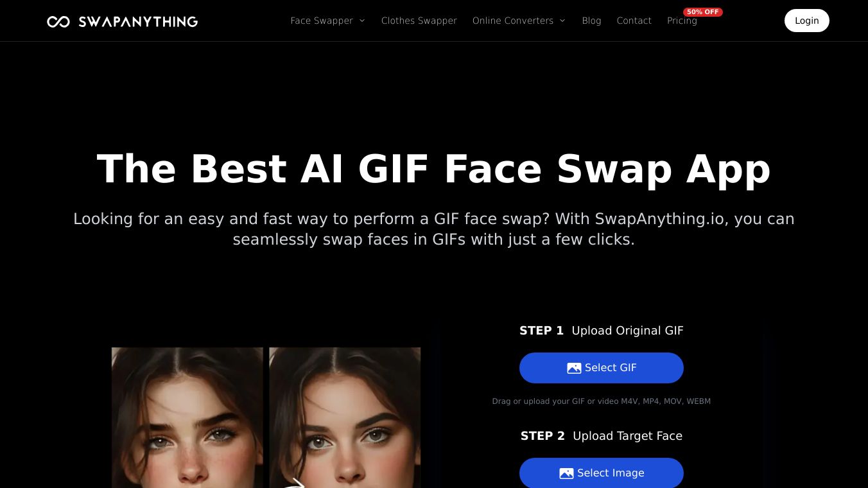The height and width of the screenshot is (488, 868).
Task: Click the 50% OFF badge
Action: (703, 12)
